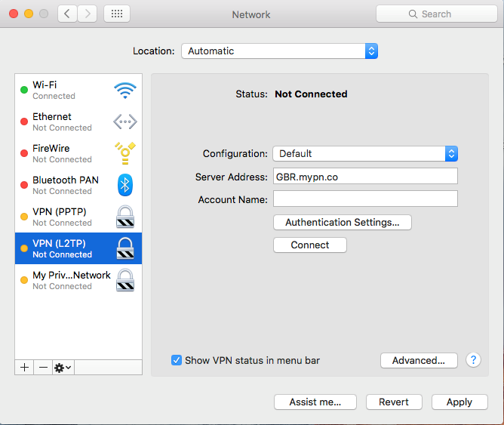Select My Private Network service
The image size is (504, 425).
(x=72, y=280)
